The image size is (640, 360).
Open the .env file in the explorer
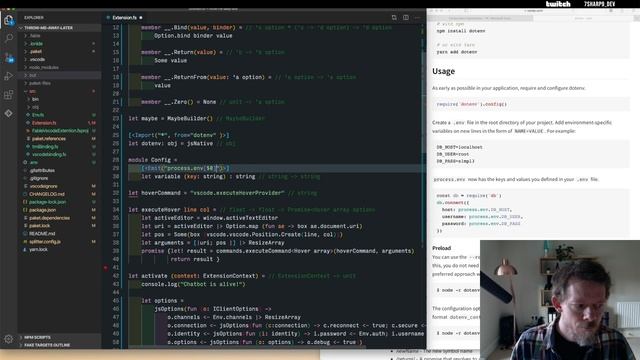click(33, 162)
